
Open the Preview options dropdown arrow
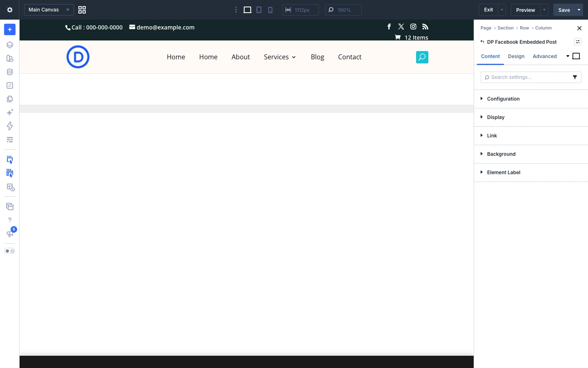point(544,10)
